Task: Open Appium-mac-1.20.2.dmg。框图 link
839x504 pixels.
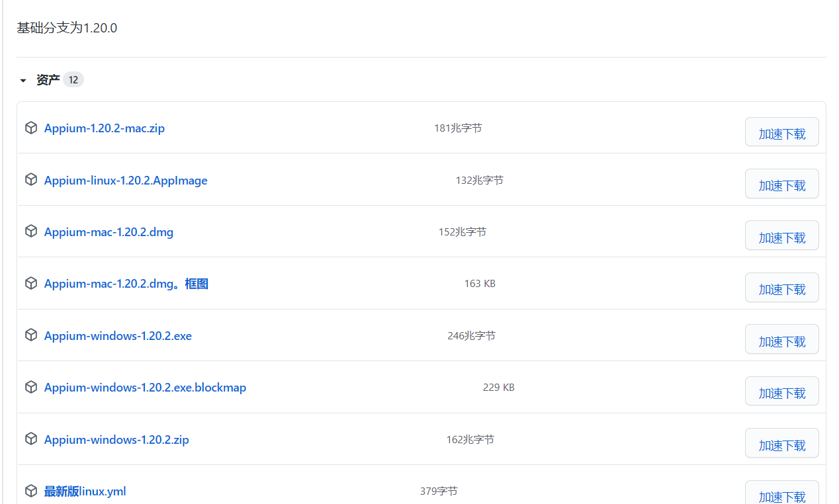Action: tap(126, 284)
